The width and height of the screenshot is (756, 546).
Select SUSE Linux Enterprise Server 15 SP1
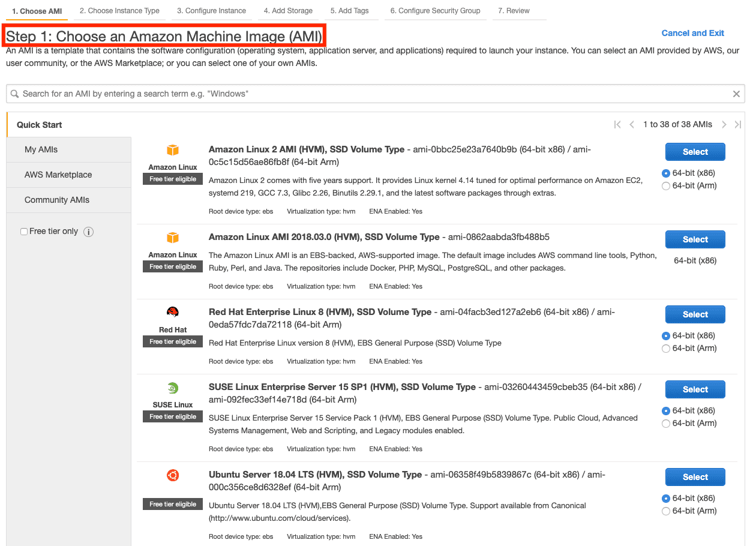(x=695, y=389)
